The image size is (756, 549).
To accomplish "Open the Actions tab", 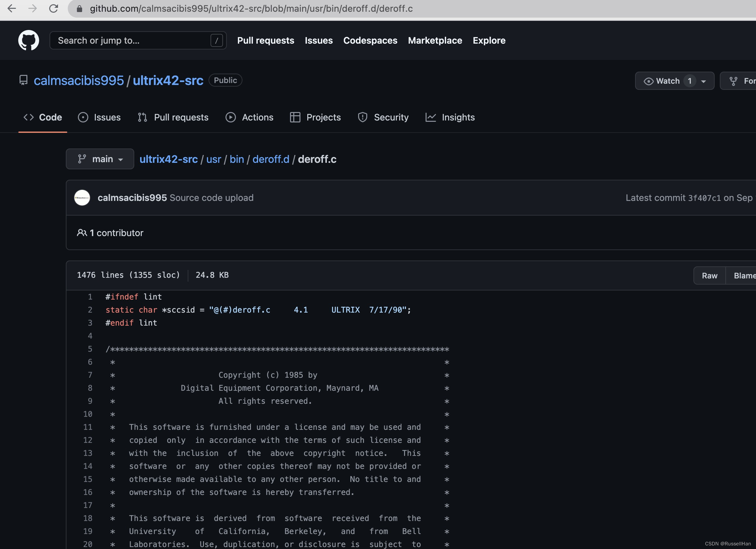I will (249, 117).
